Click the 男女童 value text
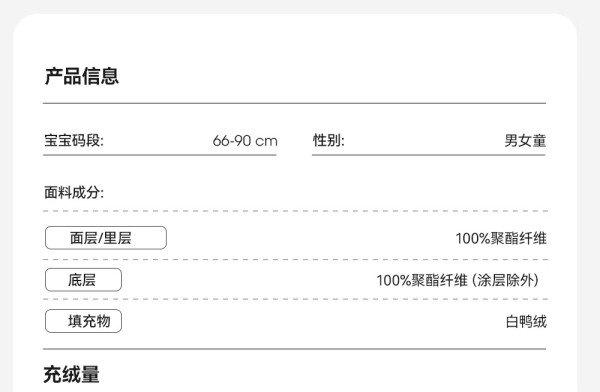The height and width of the screenshot is (392, 600). (x=525, y=140)
